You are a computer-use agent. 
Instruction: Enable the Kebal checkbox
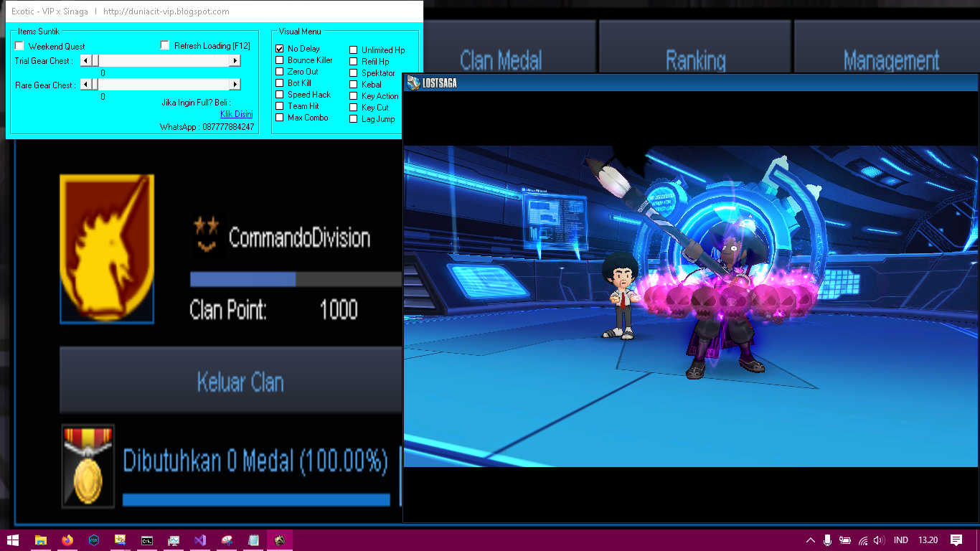tap(354, 85)
